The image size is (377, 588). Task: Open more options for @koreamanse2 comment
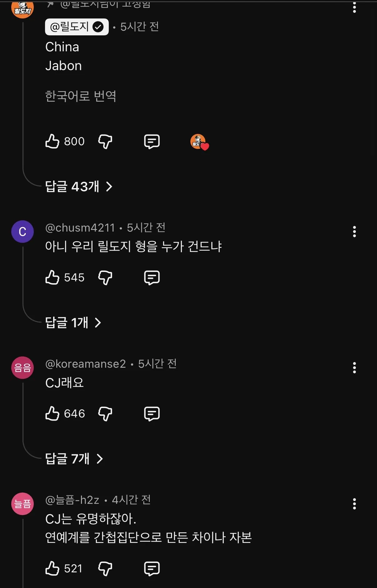point(354,368)
